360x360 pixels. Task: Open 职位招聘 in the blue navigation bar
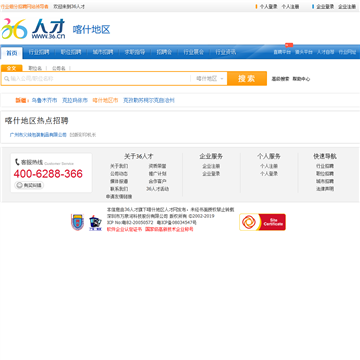tap(71, 52)
